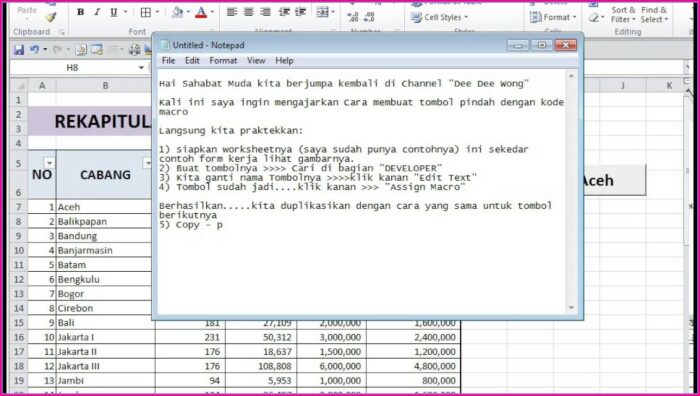The width and height of the screenshot is (700, 396).
Task: Open Clipboard dialog launcher
Action: pyautogui.click(x=62, y=32)
